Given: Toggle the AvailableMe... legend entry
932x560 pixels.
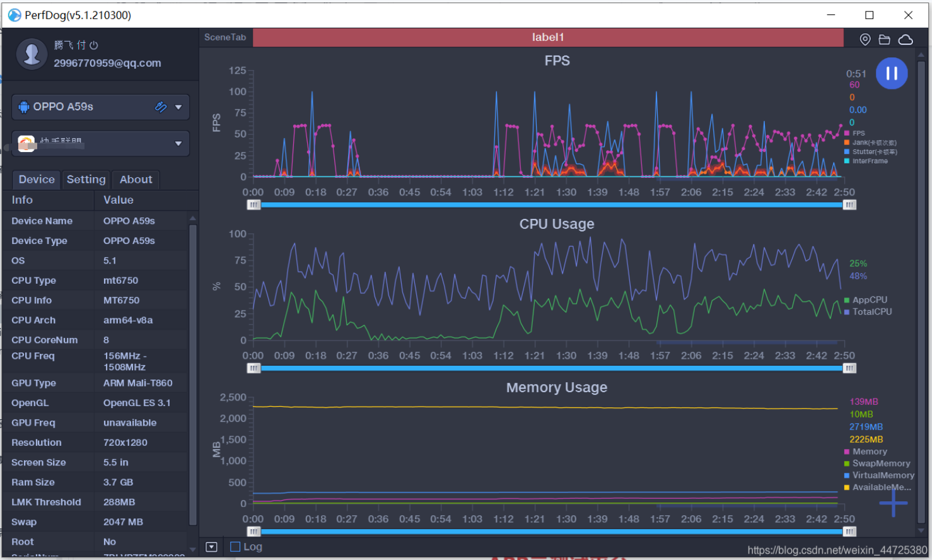Looking at the screenshot, I should click(x=878, y=487).
